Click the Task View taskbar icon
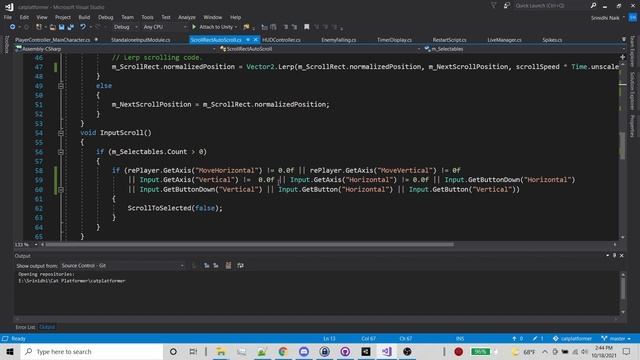This screenshot has width=640, height=360. point(193,351)
